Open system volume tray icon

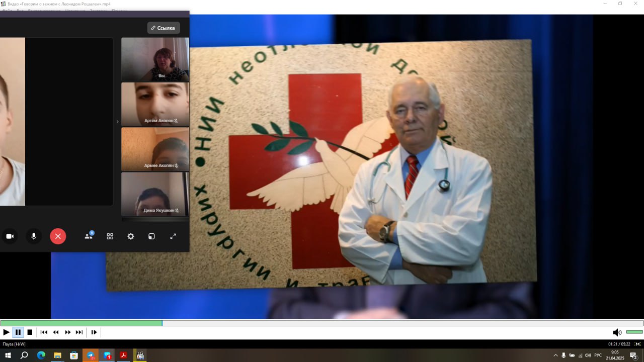click(588, 355)
